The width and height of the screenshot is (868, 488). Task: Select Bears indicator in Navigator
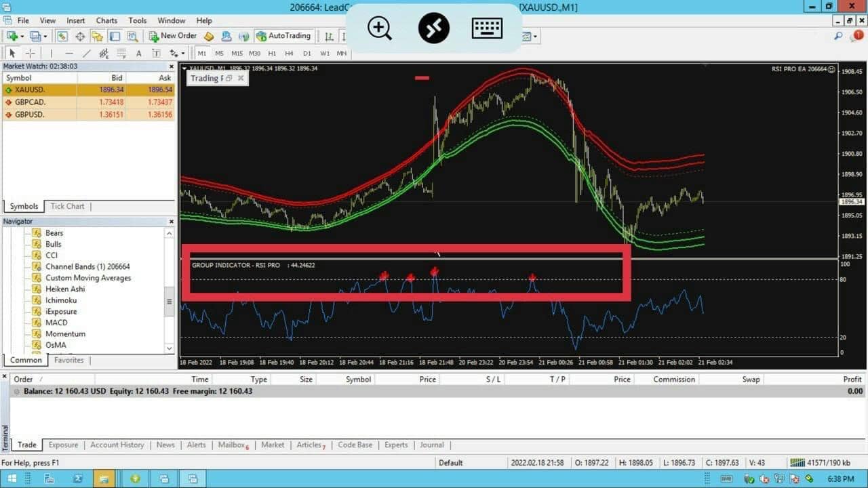[54, 233]
